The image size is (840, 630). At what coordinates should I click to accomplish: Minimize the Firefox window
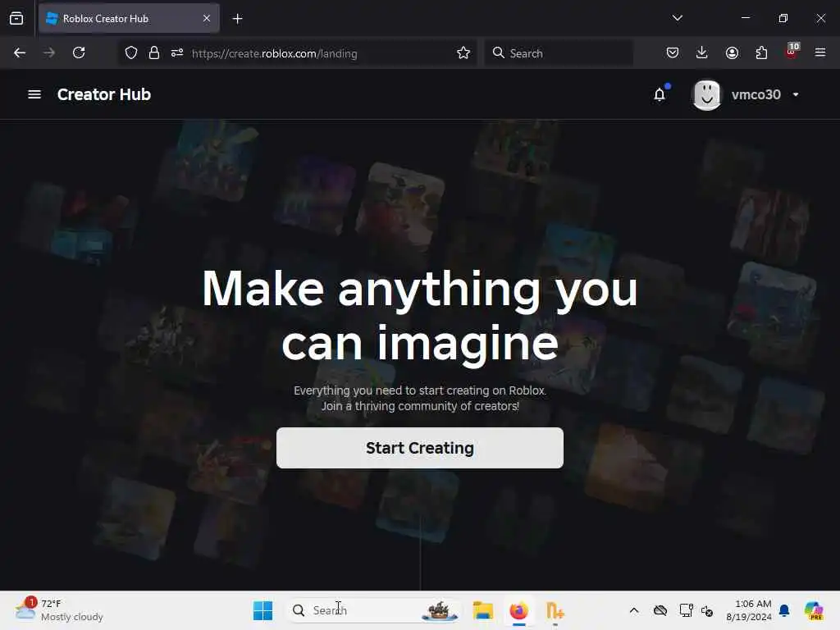[745, 18]
